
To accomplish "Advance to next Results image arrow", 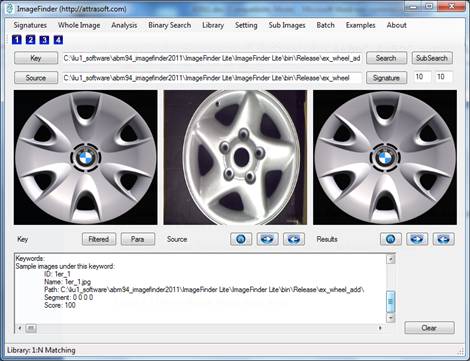I will [x=417, y=239].
